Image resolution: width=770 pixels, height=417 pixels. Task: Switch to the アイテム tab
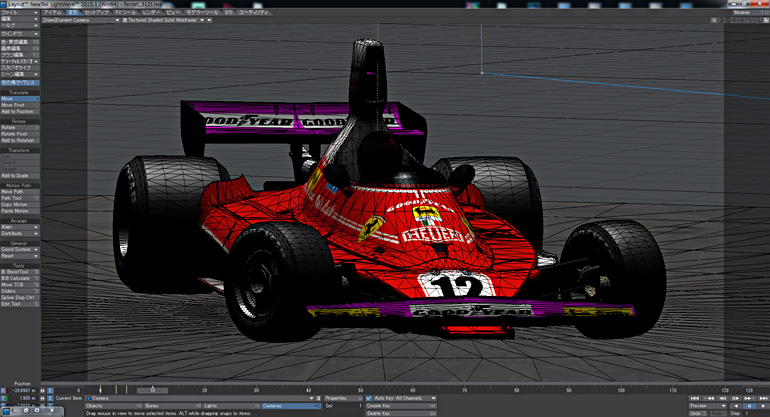tap(53, 12)
